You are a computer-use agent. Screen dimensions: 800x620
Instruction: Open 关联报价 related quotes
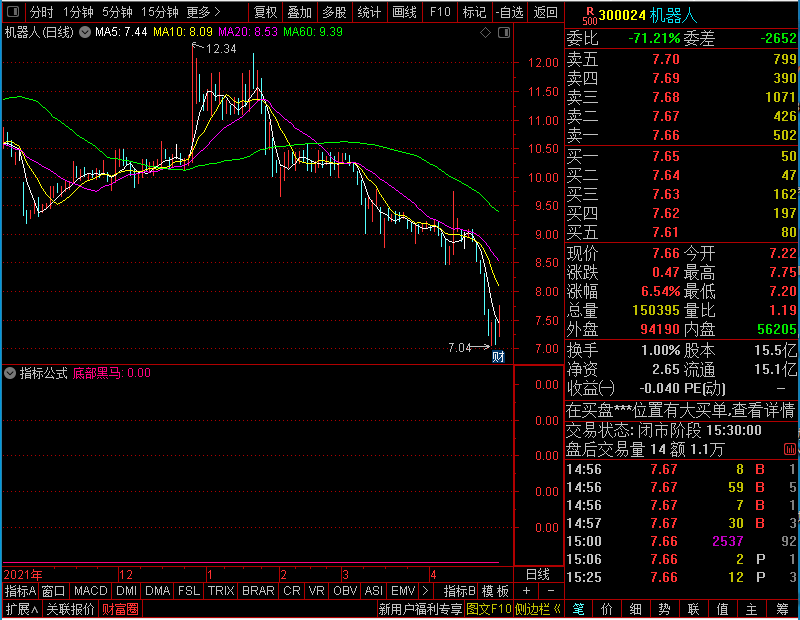(x=70, y=609)
